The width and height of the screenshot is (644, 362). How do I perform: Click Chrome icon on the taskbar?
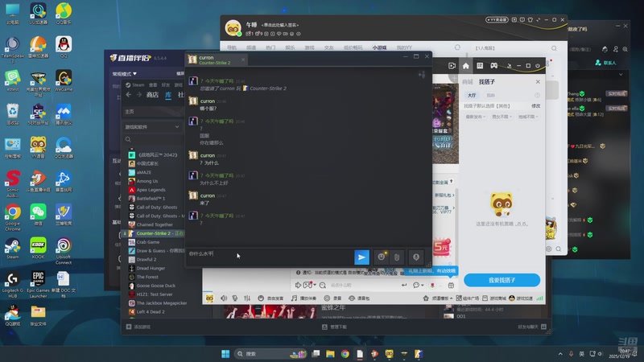[345, 354]
